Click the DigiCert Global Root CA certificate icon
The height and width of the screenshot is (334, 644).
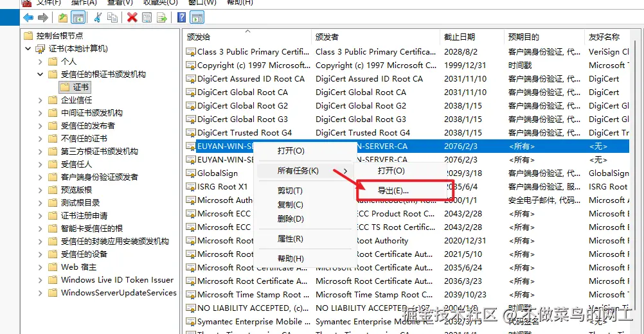point(191,92)
